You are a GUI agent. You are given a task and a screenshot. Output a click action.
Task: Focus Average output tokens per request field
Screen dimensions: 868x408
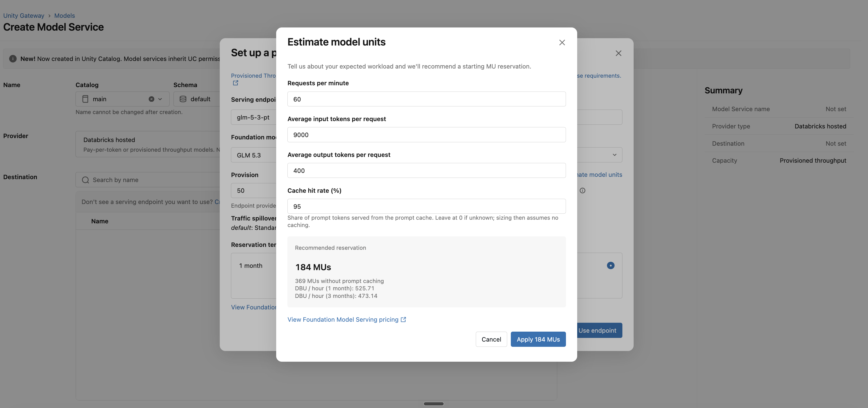(x=426, y=171)
